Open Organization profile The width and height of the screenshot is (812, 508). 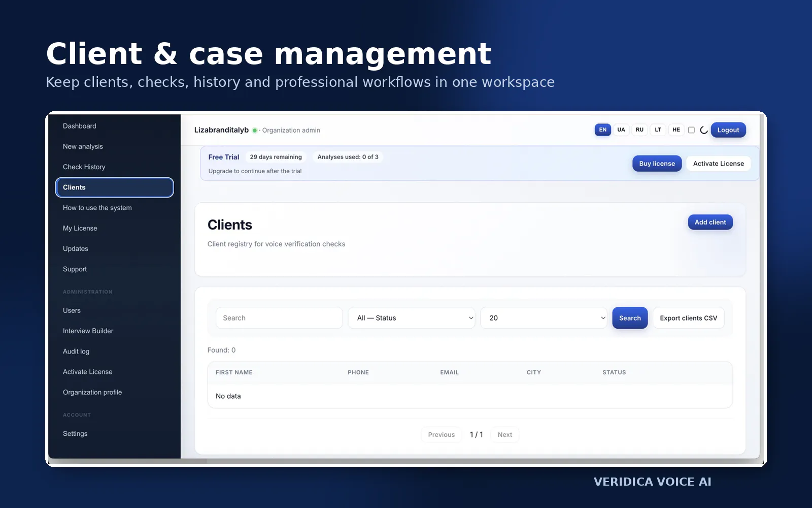[x=114, y=392]
